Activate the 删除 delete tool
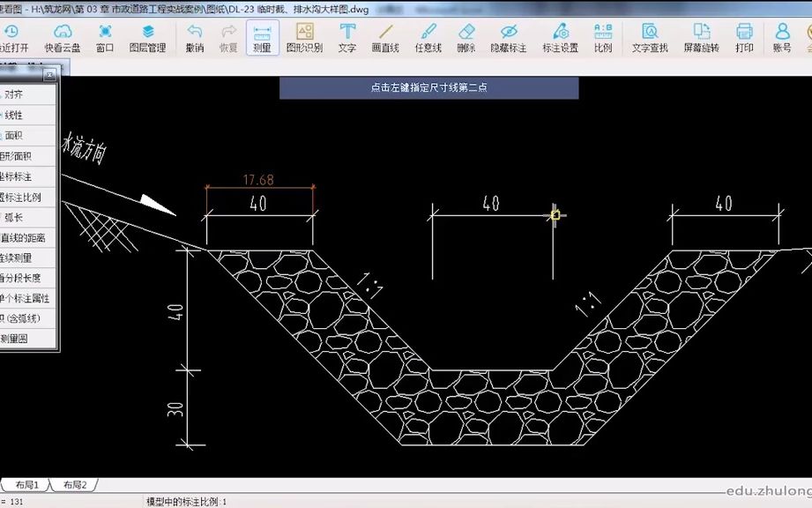This screenshot has height=508, width=812. pos(466,37)
